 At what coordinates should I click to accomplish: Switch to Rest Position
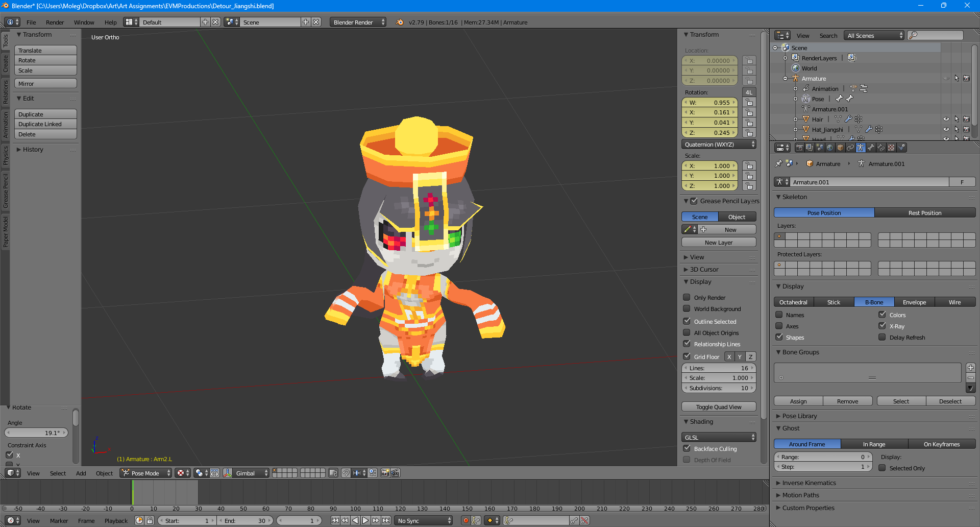point(925,212)
